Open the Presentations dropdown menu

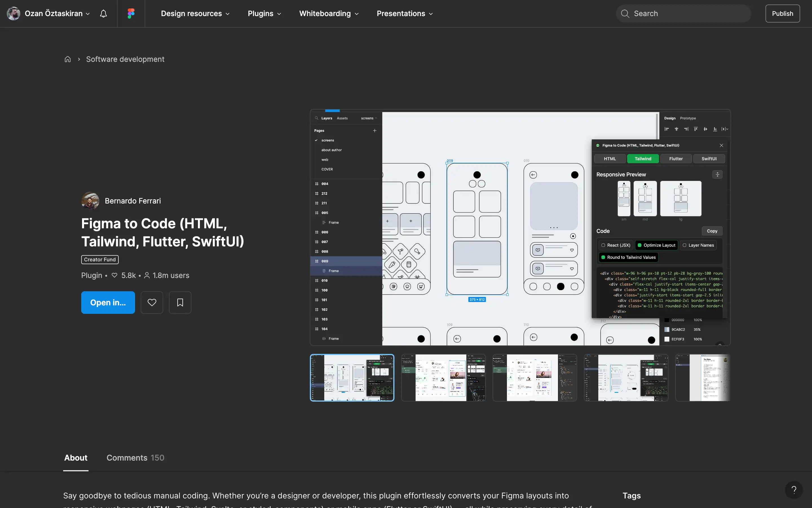(405, 14)
